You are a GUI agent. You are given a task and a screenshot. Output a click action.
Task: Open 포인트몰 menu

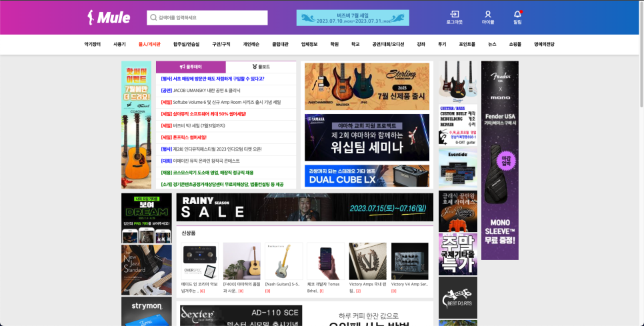pos(467,45)
